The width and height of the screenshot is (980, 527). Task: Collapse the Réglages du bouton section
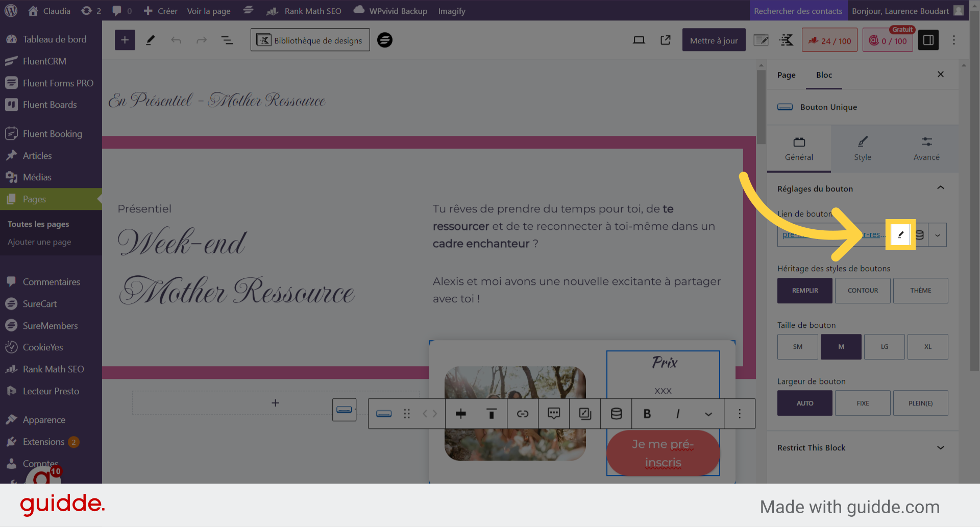(941, 188)
